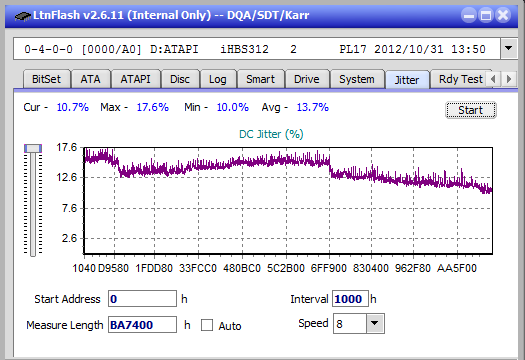Viewport: 525px width, 360px height.
Task: Switch to the Disc tab
Action: (x=180, y=79)
